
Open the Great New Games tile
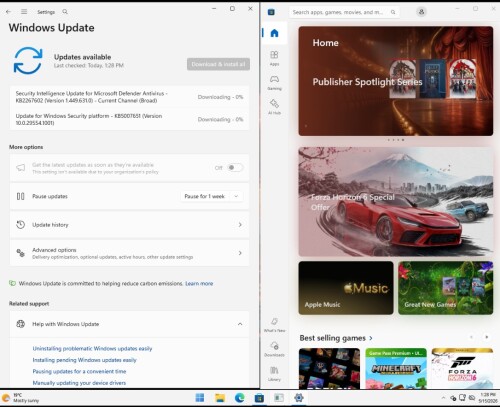pyautogui.click(x=445, y=288)
